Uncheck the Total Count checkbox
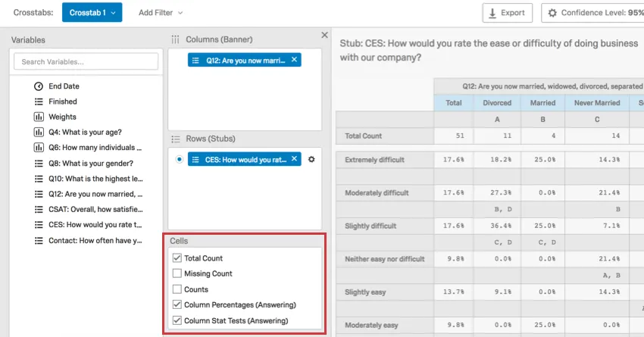 [x=177, y=258]
